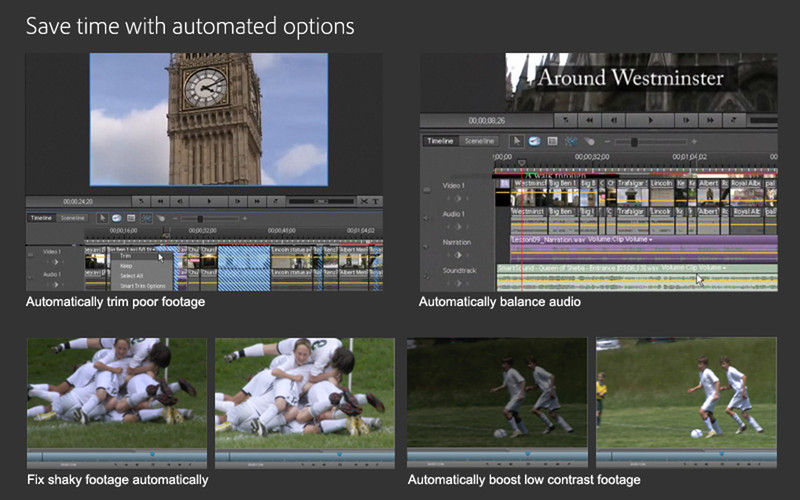Toggle the Soundtrack track icon
The image size is (800, 500).
coord(427,277)
